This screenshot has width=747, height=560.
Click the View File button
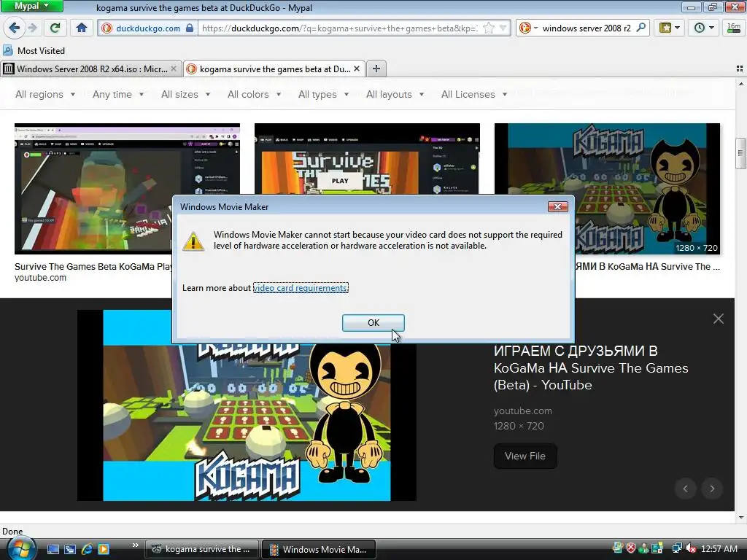(525, 456)
